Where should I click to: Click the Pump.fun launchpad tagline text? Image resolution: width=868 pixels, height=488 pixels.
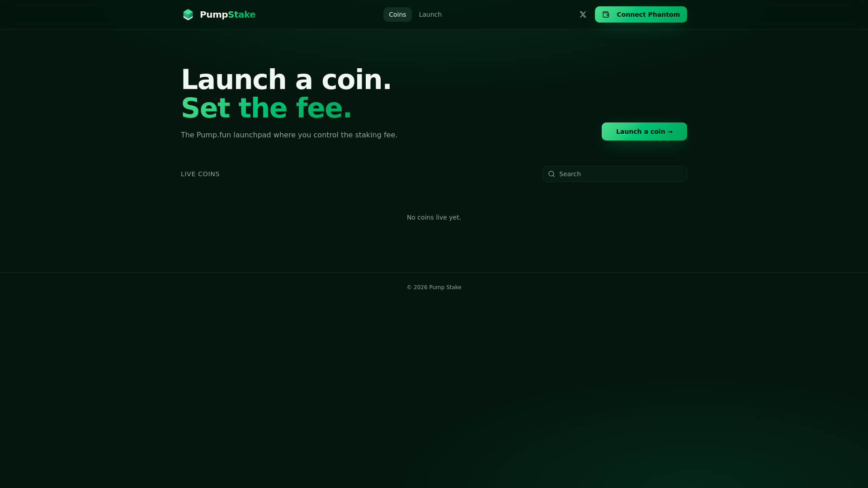pyautogui.click(x=289, y=135)
